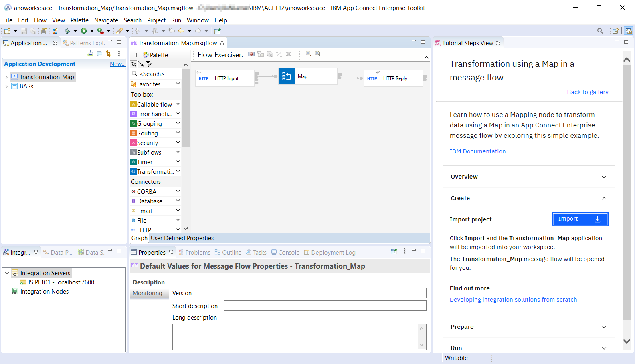Click the New wizard toolbar icon
The width and height of the screenshot is (635, 364).
(7, 31)
